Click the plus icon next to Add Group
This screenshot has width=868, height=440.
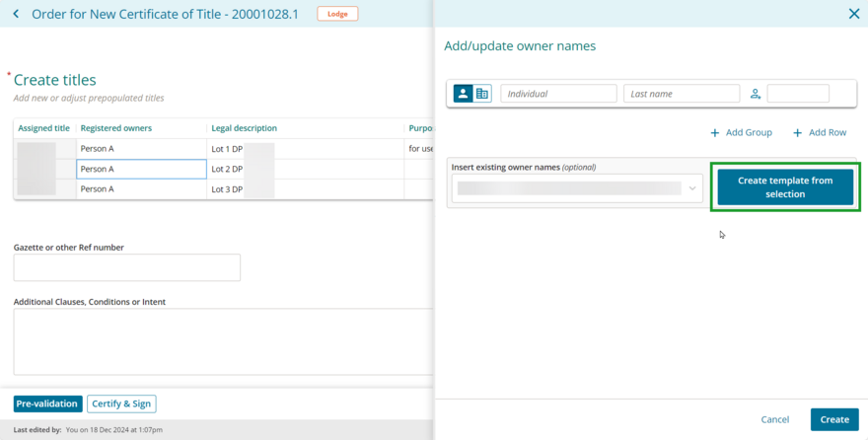click(x=715, y=133)
